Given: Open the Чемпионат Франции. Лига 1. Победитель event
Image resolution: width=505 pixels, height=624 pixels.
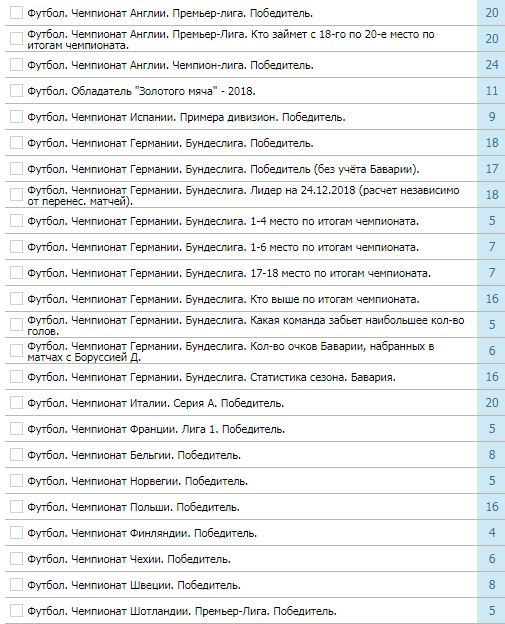Looking at the screenshot, I should [x=156, y=429].
